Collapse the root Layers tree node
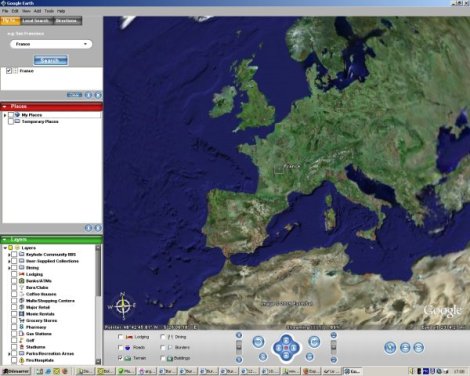The image size is (470, 376). (x=5, y=248)
